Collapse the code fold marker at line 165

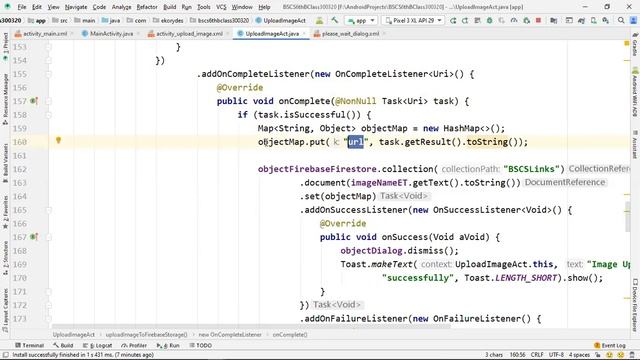pyautogui.click(x=49, y=210)
